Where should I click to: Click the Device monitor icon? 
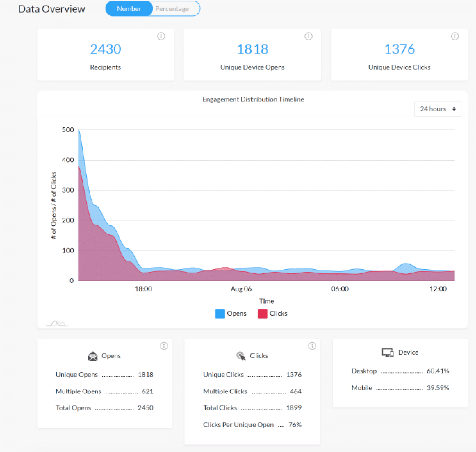pyautogui.click(x=388, y=353)
